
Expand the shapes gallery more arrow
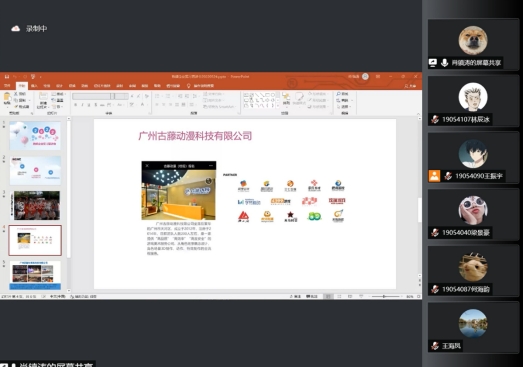point(278,106)
